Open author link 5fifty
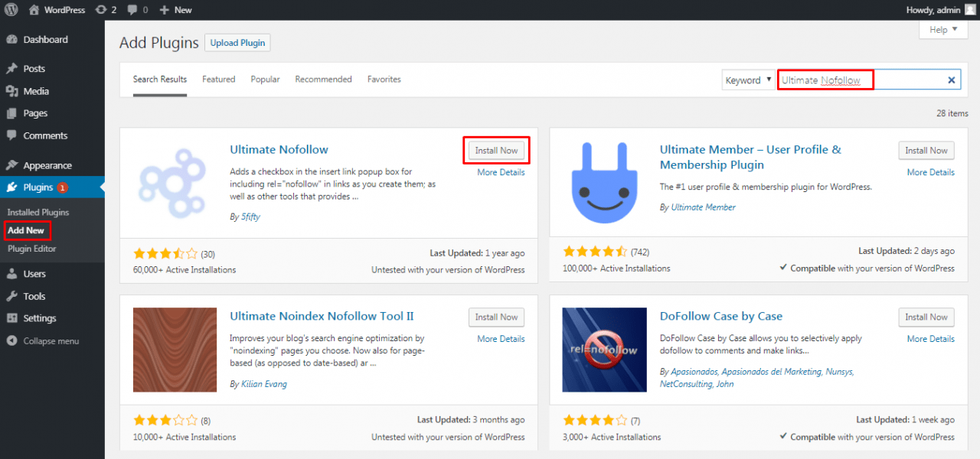This screenshot has width=980, height=459. point(250,217)
